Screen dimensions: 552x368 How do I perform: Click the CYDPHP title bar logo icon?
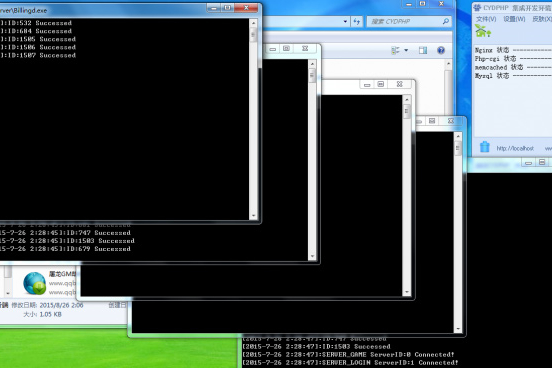[x=477, y=8]
